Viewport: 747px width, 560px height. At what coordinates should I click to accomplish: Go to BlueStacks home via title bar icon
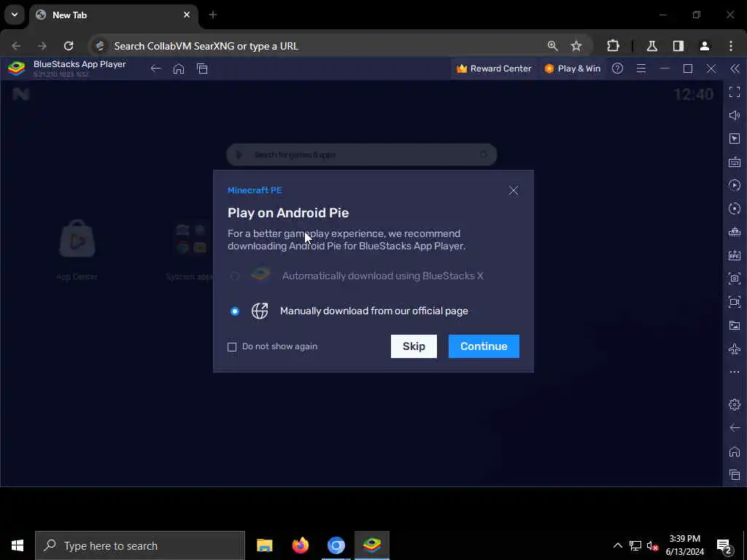tap(179, 69)
